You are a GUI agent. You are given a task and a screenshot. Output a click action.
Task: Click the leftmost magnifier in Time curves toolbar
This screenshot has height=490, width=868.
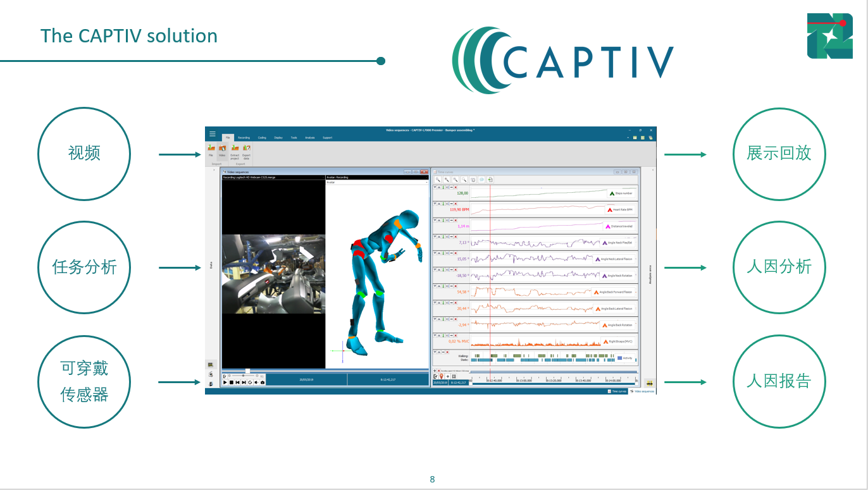[438, 180]
